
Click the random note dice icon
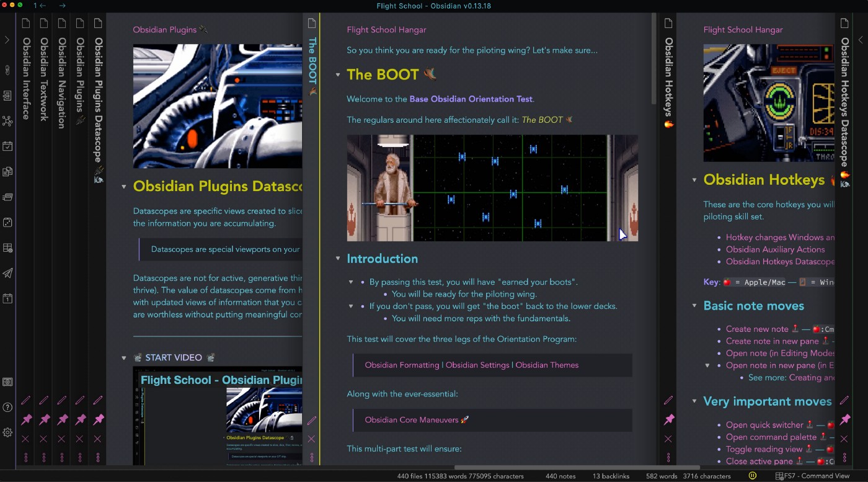[x=8, y=222]
